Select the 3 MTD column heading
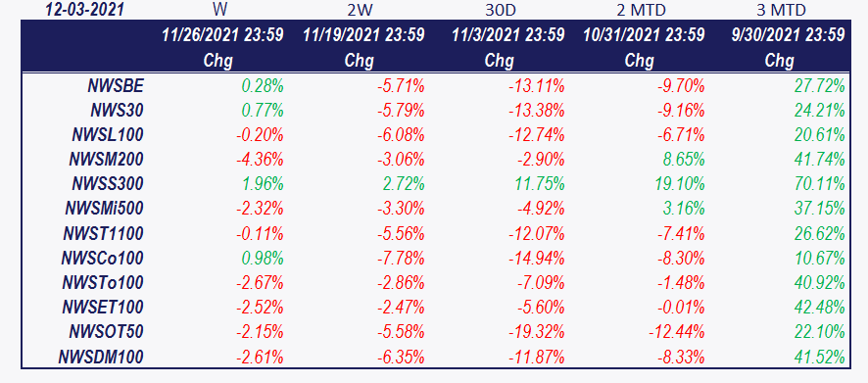 [x=781, y=10]
